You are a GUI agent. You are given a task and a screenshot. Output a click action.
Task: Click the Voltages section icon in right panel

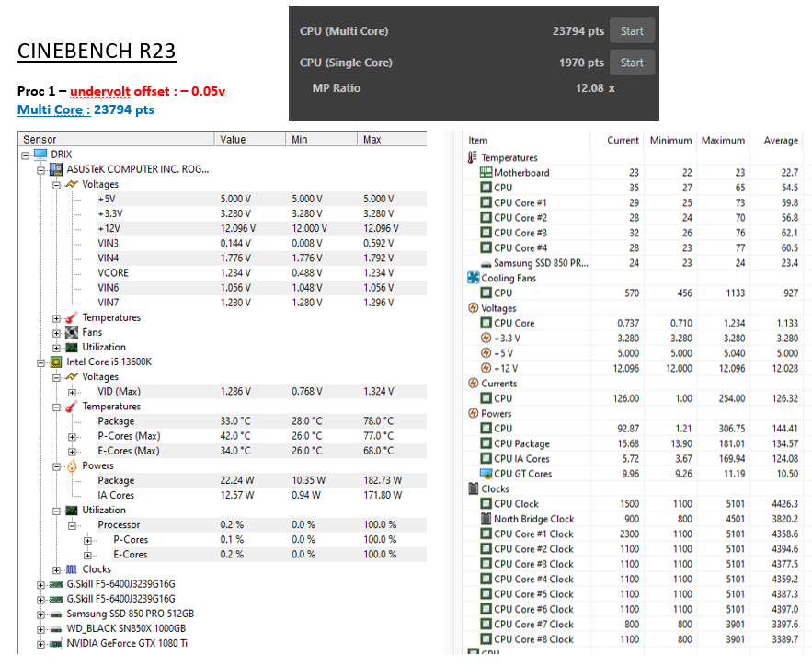(x=473, y=307)
